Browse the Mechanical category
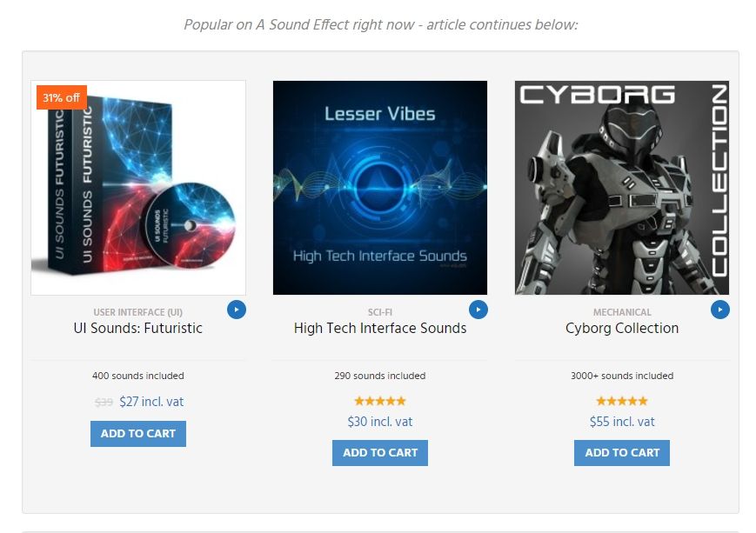756x533 pixels. point(622,312)
